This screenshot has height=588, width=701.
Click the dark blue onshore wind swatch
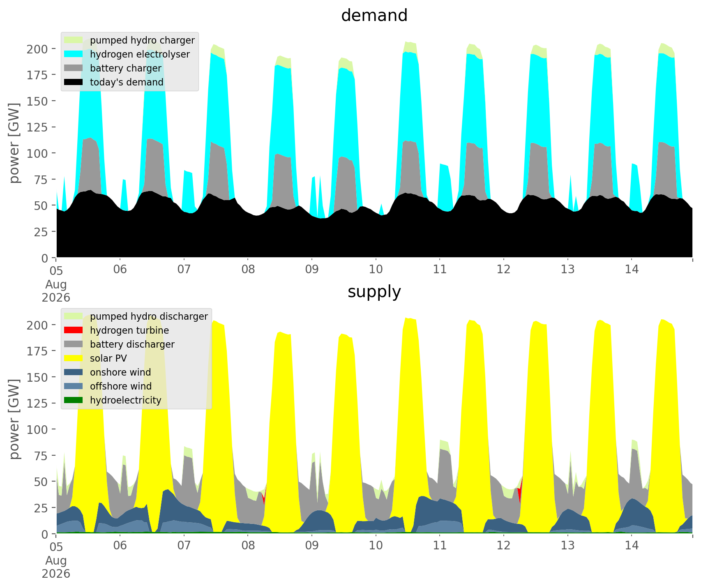[74, 372]
